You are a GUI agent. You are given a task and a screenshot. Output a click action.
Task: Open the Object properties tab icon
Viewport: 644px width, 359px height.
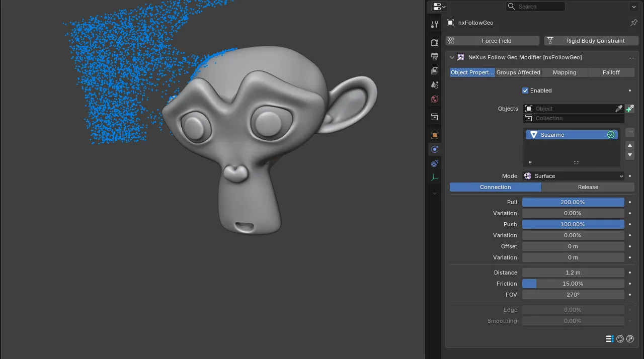tap(435, 135)
